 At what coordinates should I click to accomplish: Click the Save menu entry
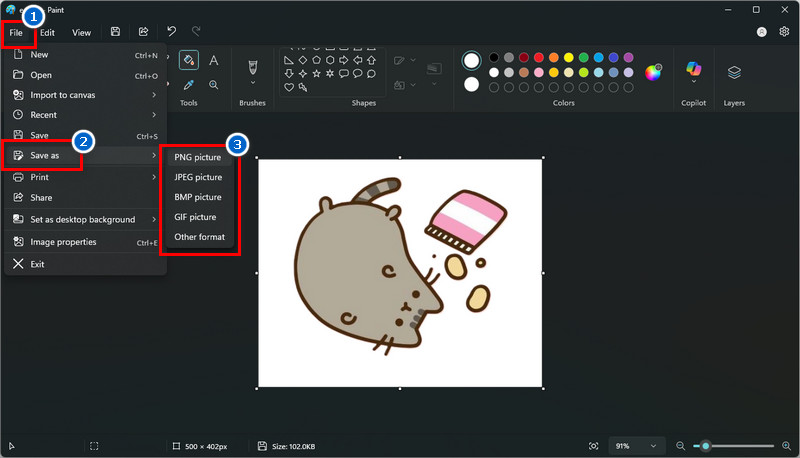(85, 136)
